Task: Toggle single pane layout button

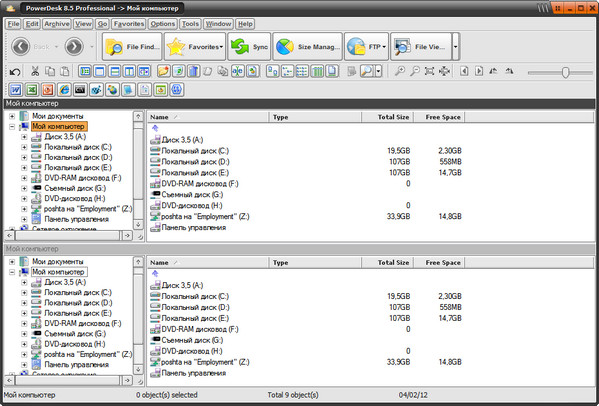Action: click(100, 71)
